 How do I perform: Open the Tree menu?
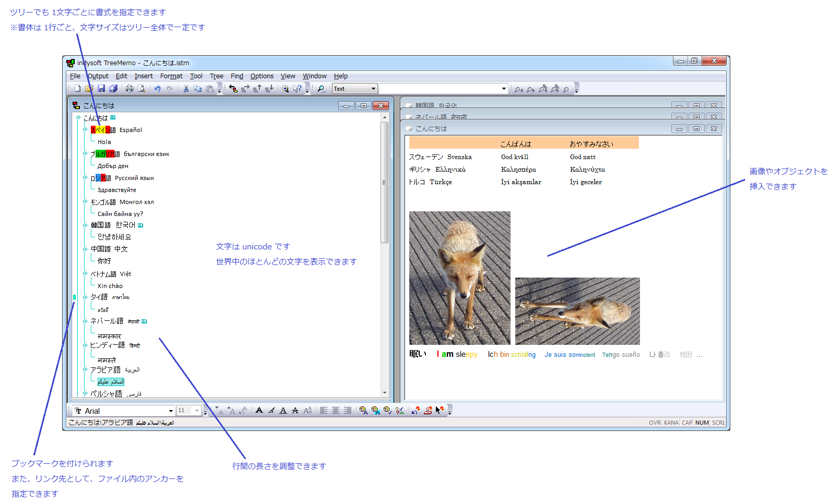click(x=217, y=76)
